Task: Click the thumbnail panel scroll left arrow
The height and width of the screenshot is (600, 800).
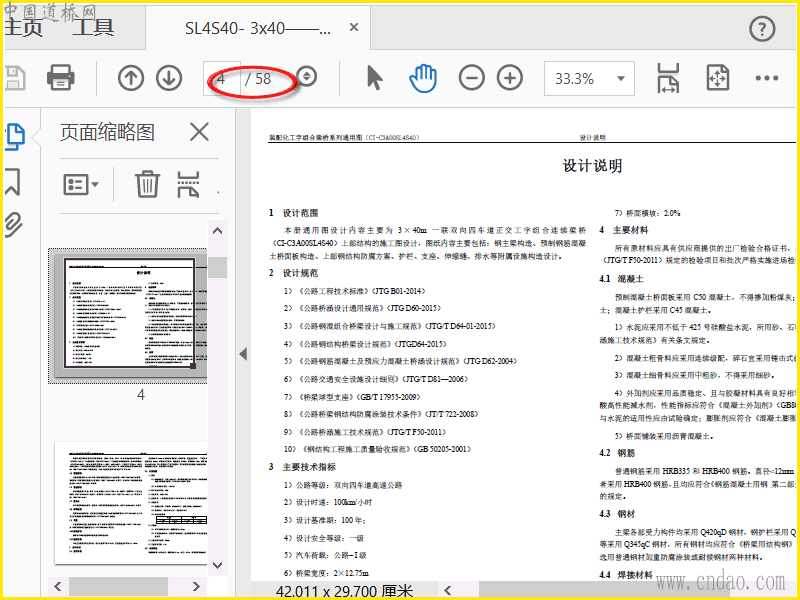Action: (58, 586)
